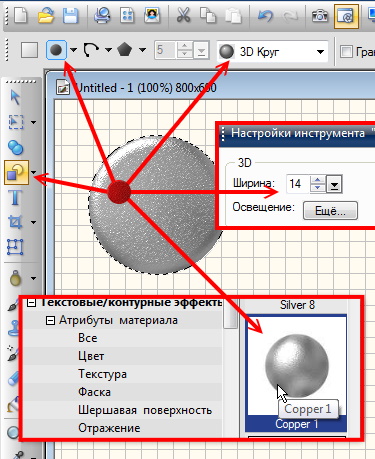Select the Crop tool
Screen dimensions: 375x459
15,222
